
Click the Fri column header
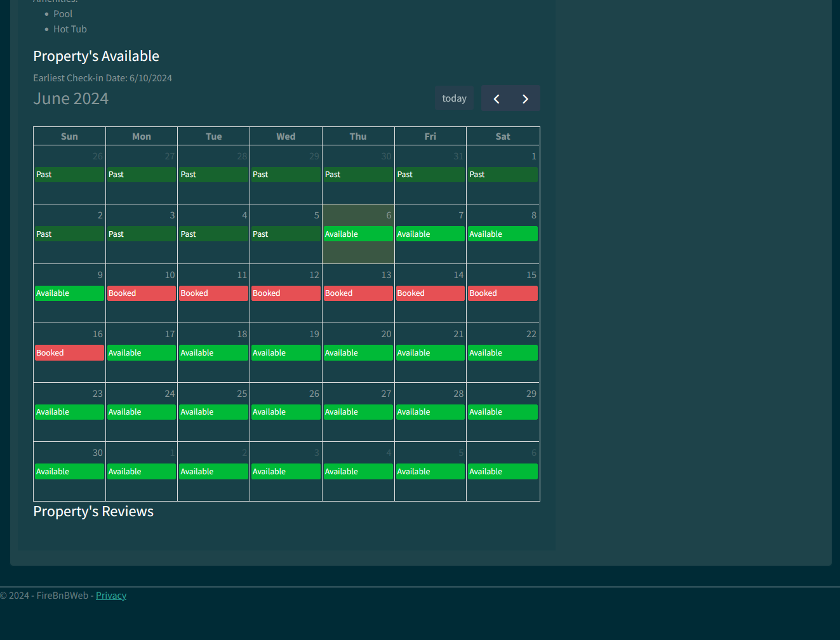pos(430,137)
